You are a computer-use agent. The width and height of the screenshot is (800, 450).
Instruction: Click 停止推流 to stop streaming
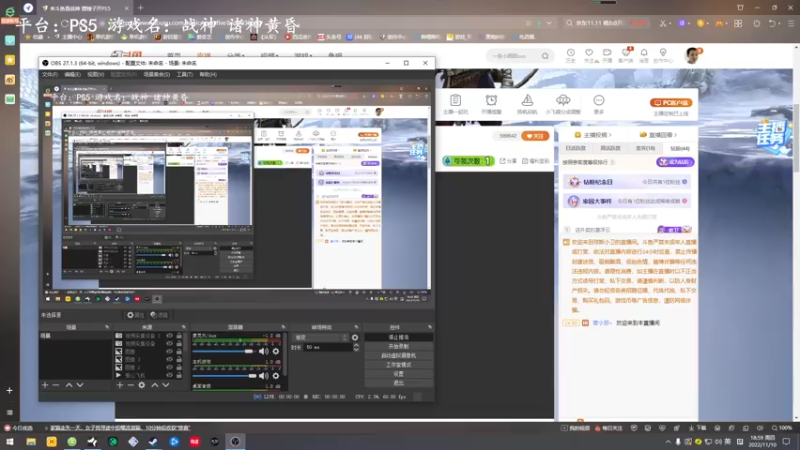pyautogui.click(x=398, y=337)
